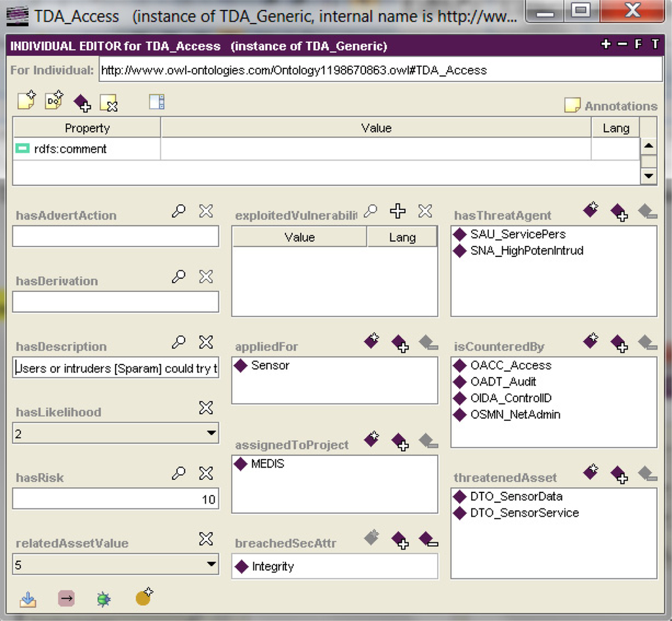Add a value with exploitedVulnerability plus icon

[x=398, y=210]
